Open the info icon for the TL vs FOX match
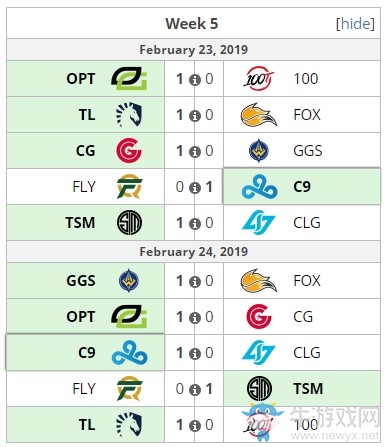This screenshot has height=447, width=385. coord(195,116)
